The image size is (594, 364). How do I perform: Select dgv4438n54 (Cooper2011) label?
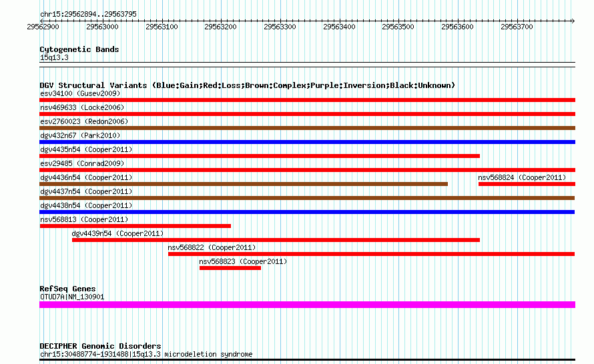(x=86, y=205)
